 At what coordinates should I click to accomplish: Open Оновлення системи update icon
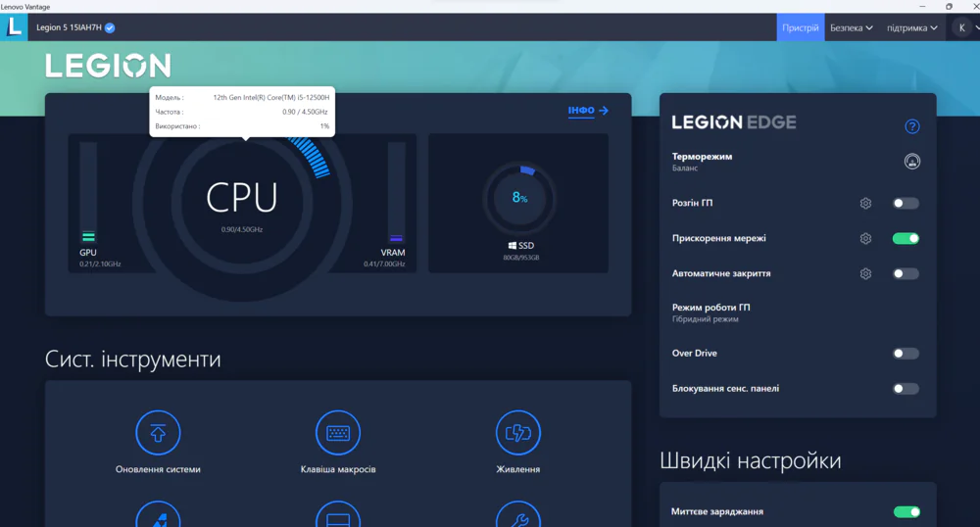tap(158, 433)
